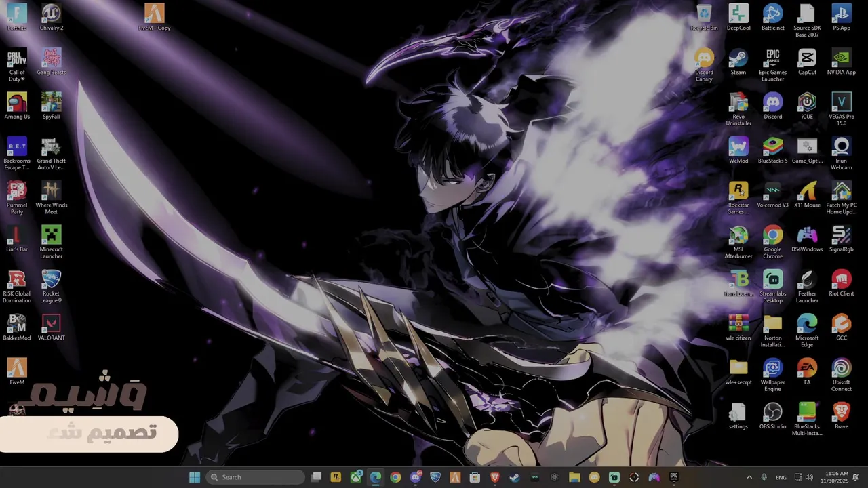The width and height of the screenshot is (868, 488).
Task: Select the SignalRgb desktop icon
Action: click(842, 239)
